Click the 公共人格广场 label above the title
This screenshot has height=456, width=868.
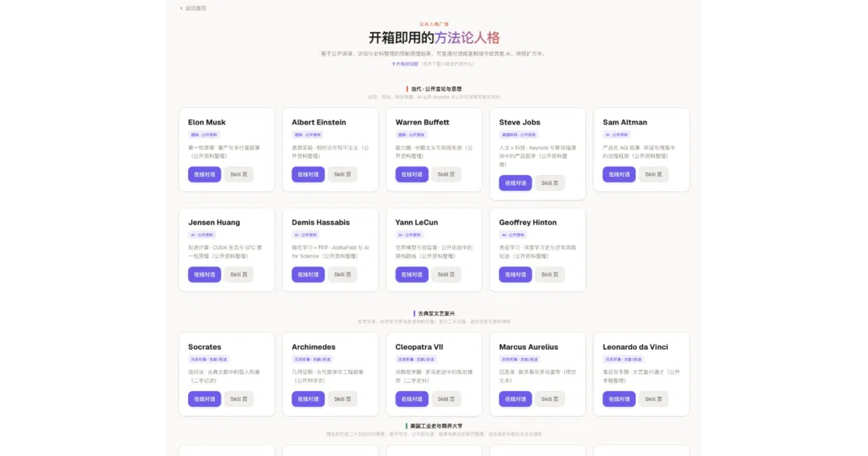(434, 24)
